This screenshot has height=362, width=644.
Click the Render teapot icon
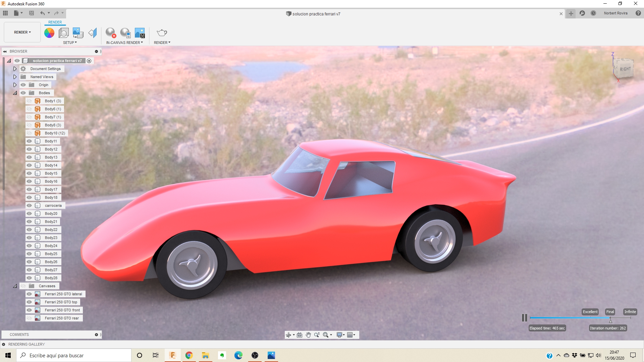162,33
